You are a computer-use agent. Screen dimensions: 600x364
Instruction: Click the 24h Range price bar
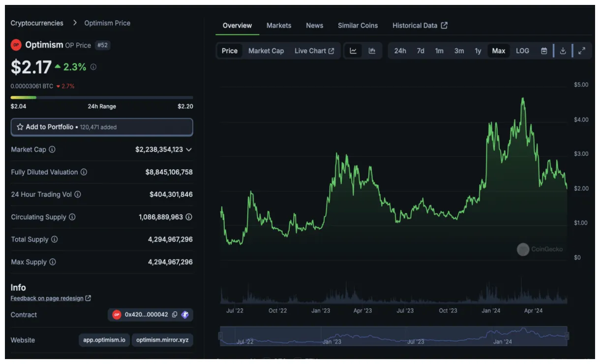click(102, 97)
